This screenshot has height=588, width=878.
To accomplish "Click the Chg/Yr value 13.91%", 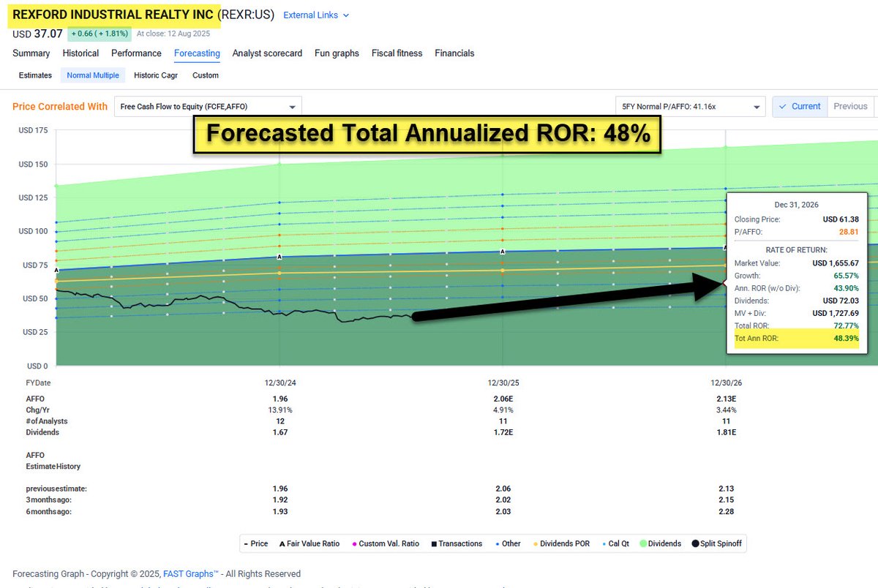I will click(279, 410).
